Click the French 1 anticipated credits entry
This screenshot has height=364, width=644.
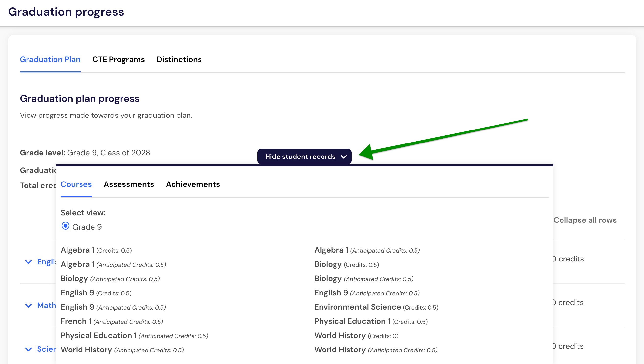click(112, 321)
